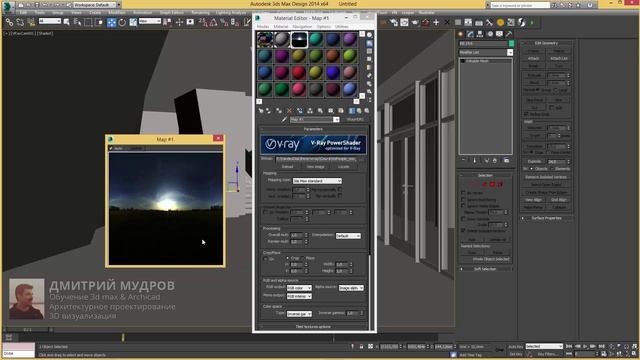
Task: Open Modifier List dropdown
Action: pos(486,52)
